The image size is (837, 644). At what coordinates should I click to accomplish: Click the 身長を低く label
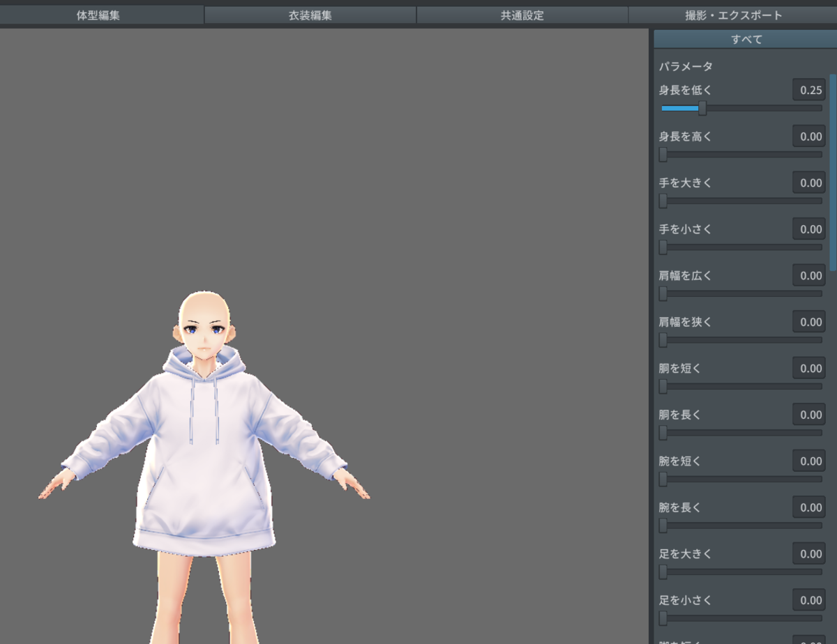(686, 90)
